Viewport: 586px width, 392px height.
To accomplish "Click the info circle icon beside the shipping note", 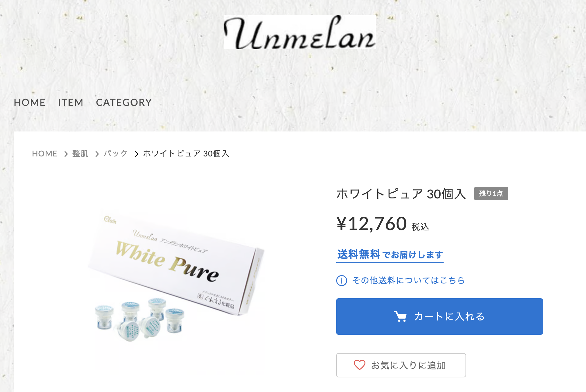I will click(x=341, y=280).
